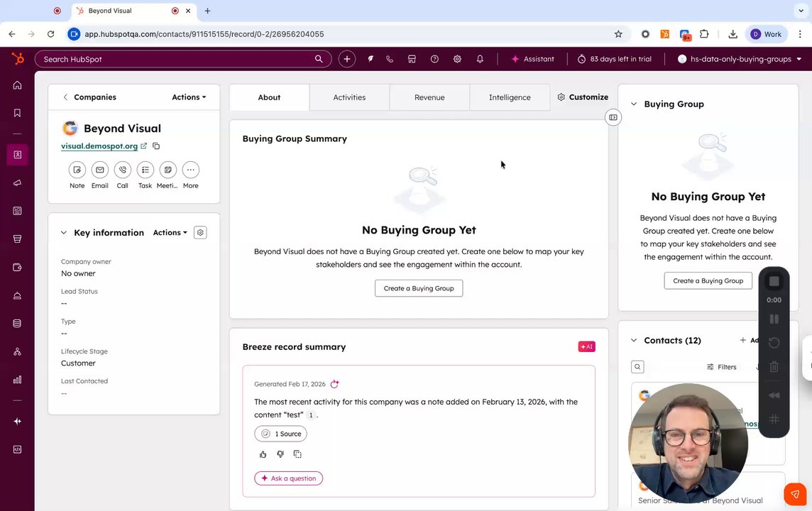Open the notifications bell

pyautogui.click(x=480, y=59)
